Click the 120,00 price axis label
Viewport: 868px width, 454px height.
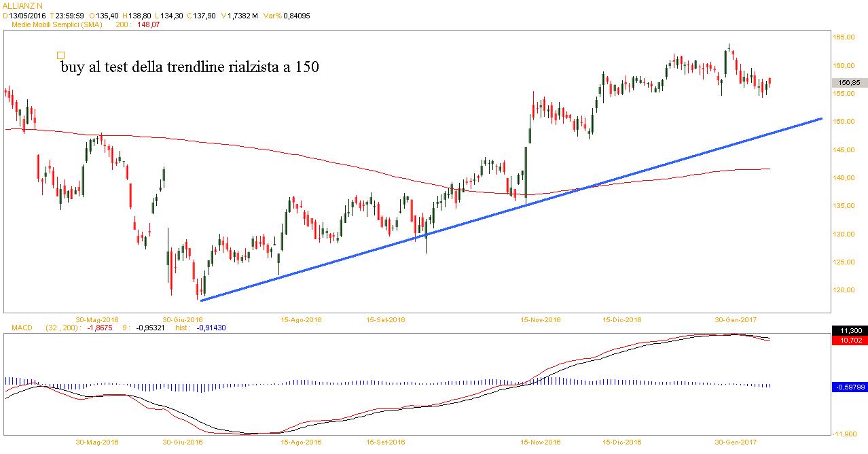pyautogui.click(x=845, y=290)
